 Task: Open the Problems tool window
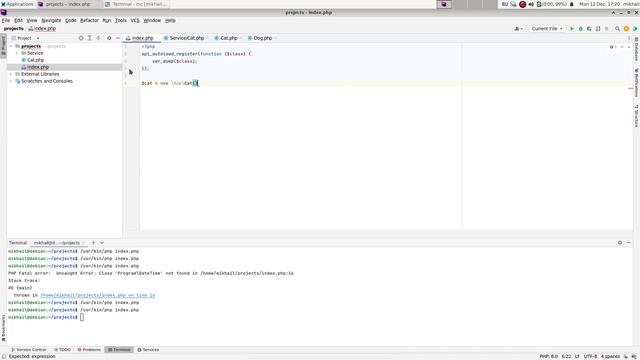(x=89, y=350)
